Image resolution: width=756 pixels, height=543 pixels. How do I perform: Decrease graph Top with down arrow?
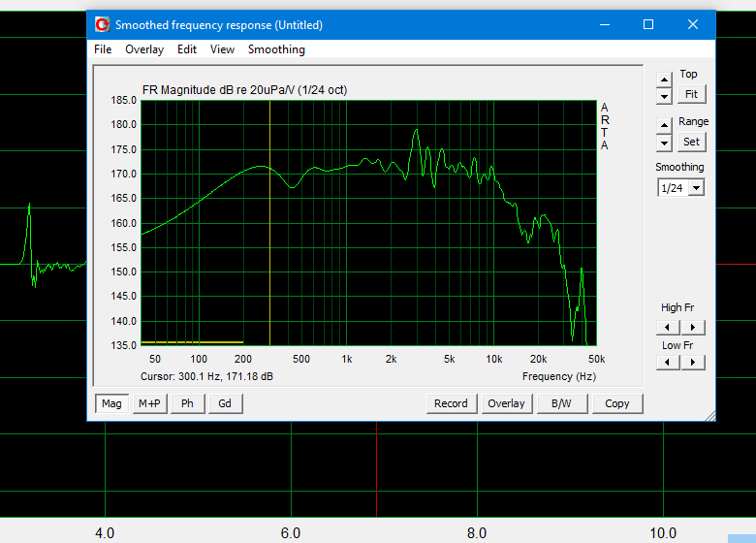click(x=664, y=96)
